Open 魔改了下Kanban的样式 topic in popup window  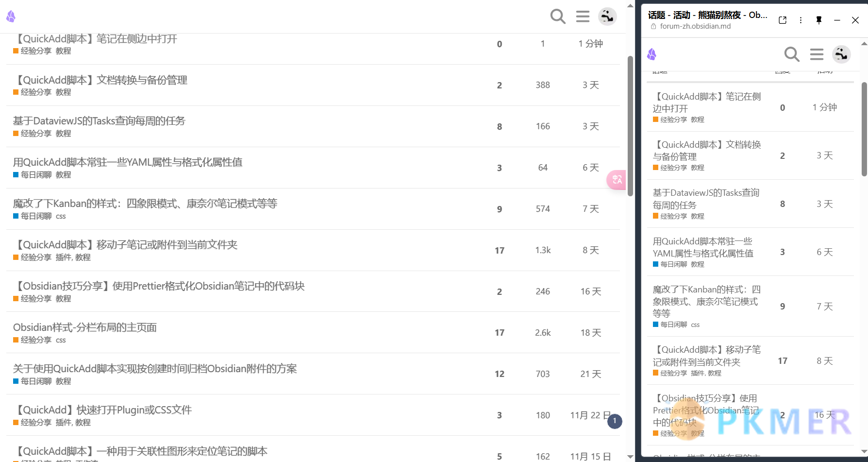[706, 301]
